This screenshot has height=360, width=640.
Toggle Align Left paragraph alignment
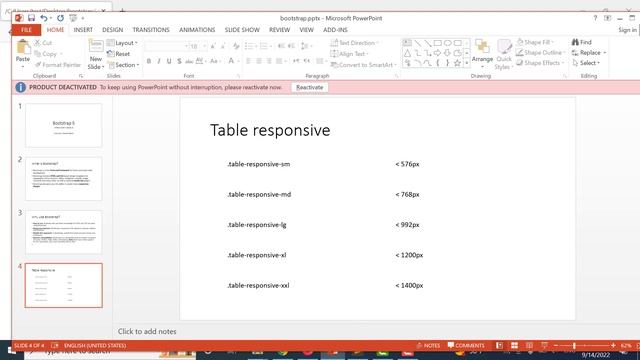click(248, 61)
